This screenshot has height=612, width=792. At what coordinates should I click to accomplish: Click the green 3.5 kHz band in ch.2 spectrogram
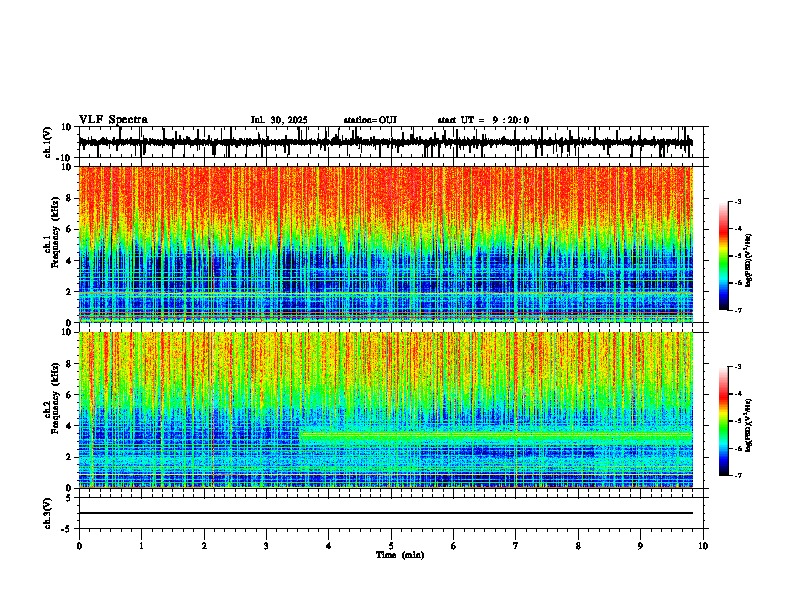pyautogui.click(x=496, y=434)
